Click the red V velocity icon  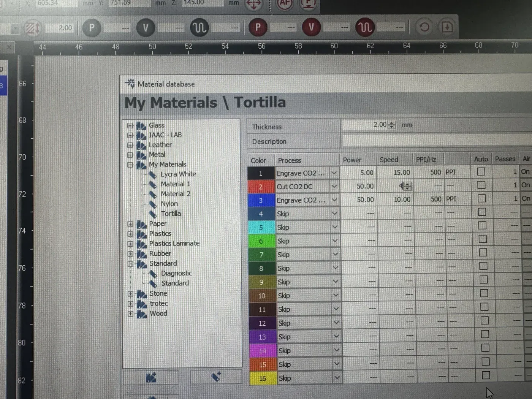point(311,27)
